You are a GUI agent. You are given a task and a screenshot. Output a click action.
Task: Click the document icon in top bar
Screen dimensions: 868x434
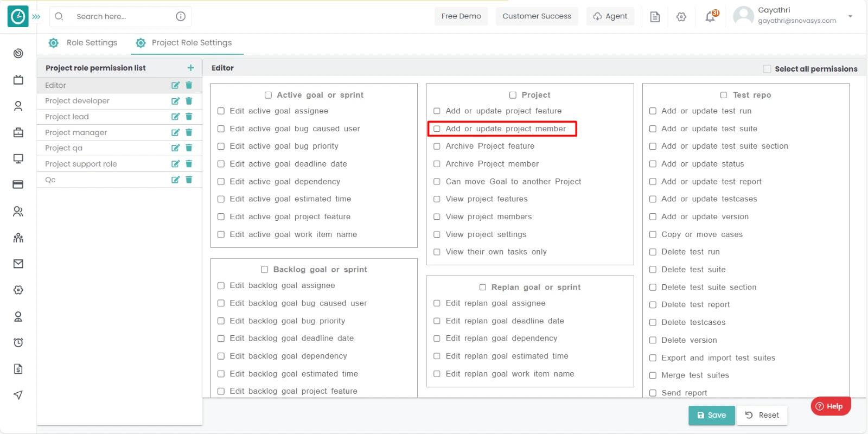pyautogui.click(x=655, y=17)
